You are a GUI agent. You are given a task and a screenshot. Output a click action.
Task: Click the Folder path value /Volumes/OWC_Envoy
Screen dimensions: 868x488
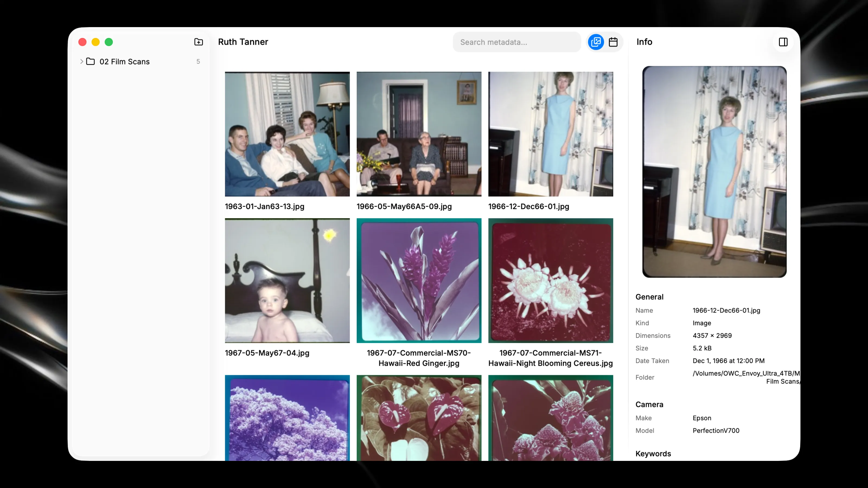(x=746, y=377)
